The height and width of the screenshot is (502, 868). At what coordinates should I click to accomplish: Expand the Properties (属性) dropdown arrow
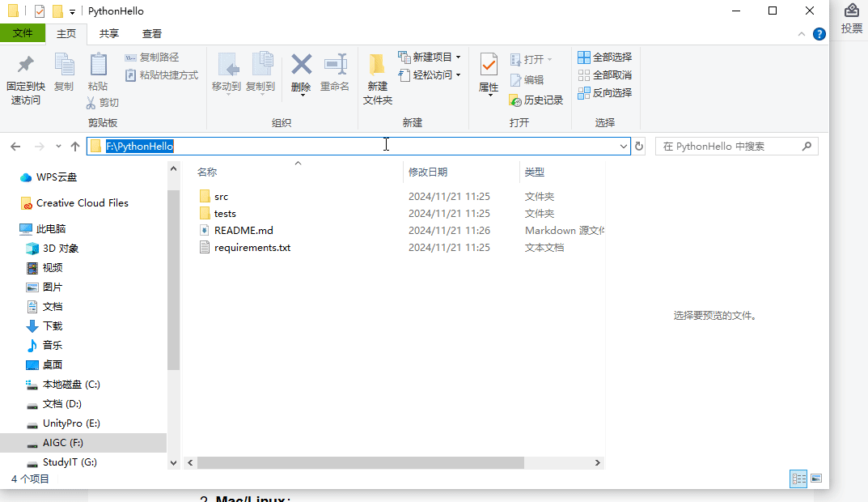(490, 96)
